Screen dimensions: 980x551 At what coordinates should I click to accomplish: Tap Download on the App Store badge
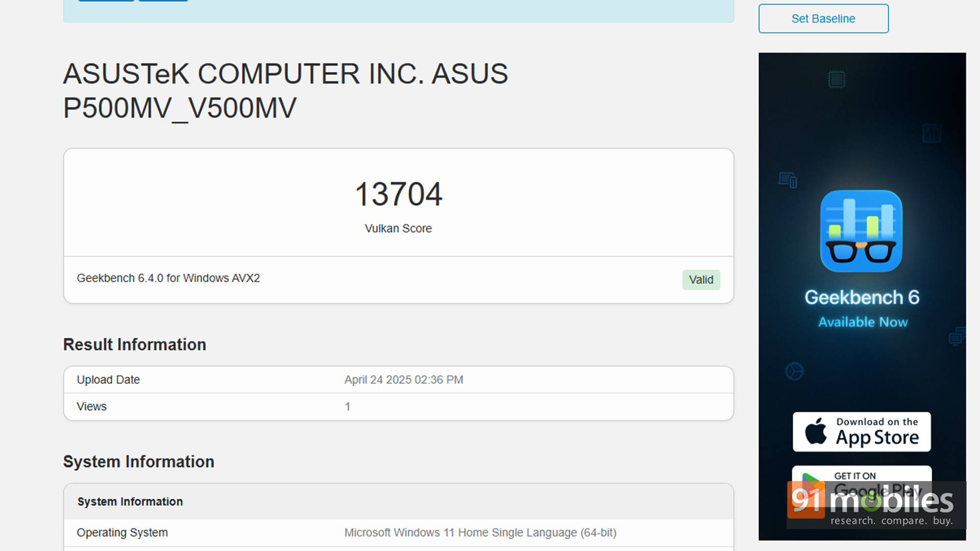862,432
